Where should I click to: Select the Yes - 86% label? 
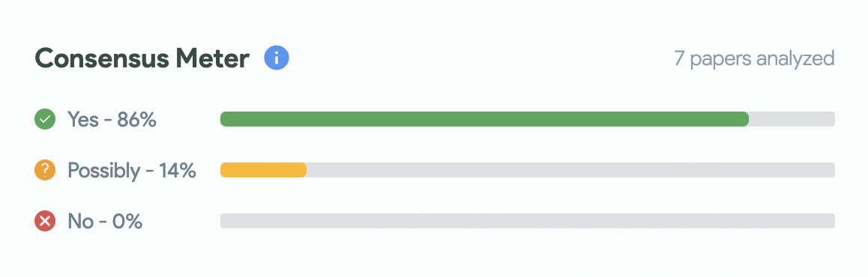click(112, 119)
